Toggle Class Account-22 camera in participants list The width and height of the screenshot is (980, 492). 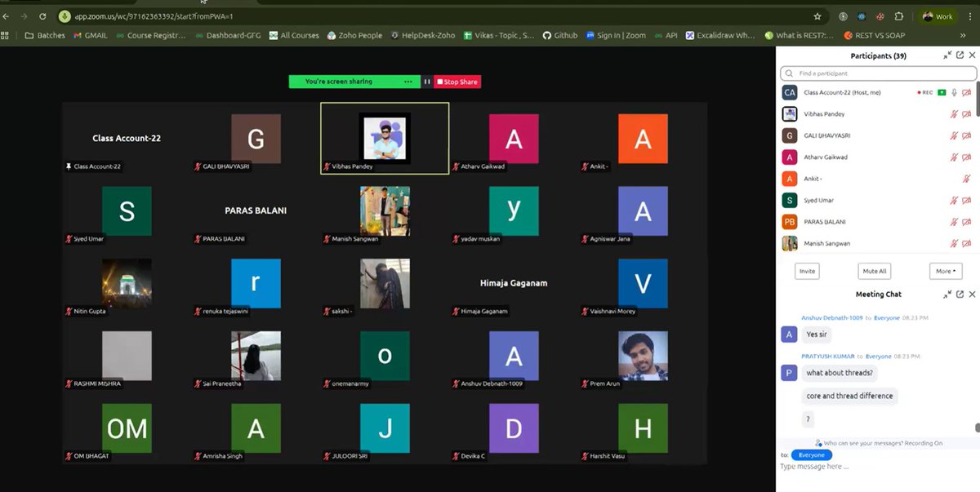click(x=967, y=93)
